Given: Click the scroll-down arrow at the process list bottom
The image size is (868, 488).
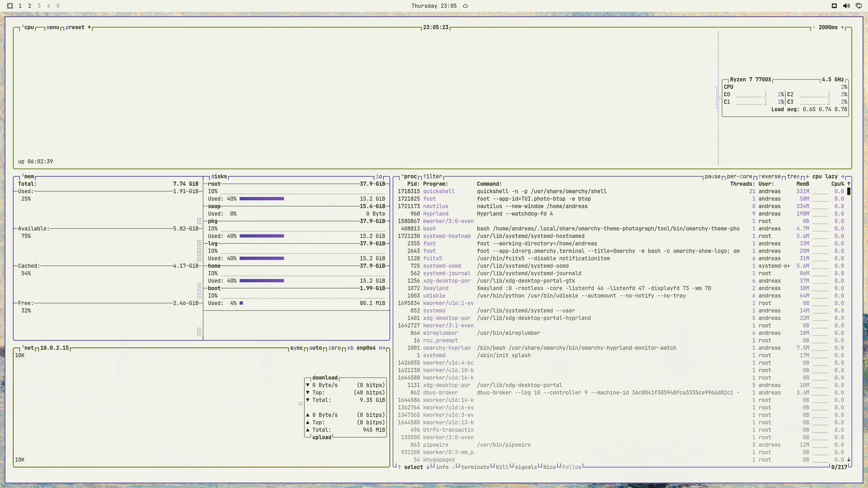Looking at the screenshot, I should coord(849,460).
